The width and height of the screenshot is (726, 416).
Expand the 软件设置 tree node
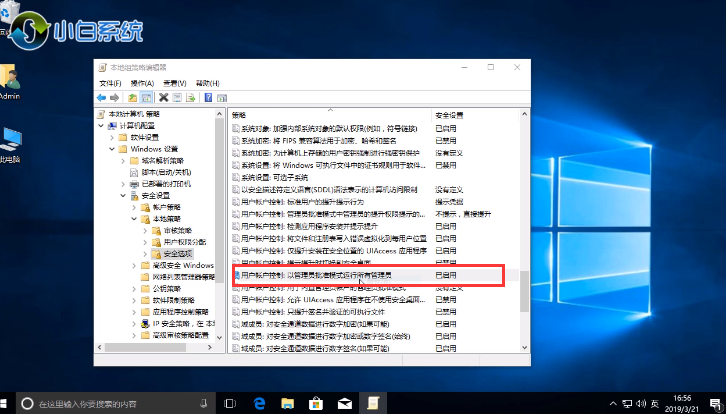112,137
